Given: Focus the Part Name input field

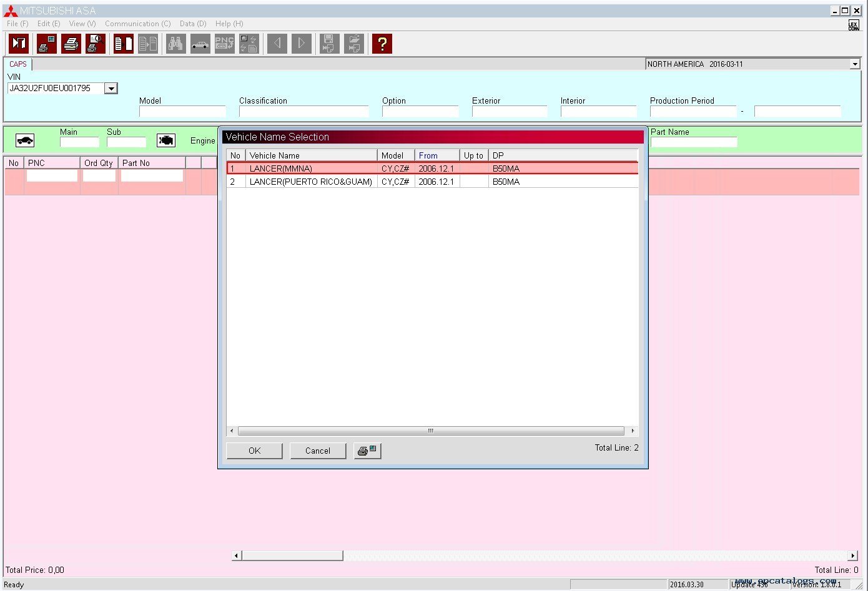Looking at the screenshot, I should point(694,142).
